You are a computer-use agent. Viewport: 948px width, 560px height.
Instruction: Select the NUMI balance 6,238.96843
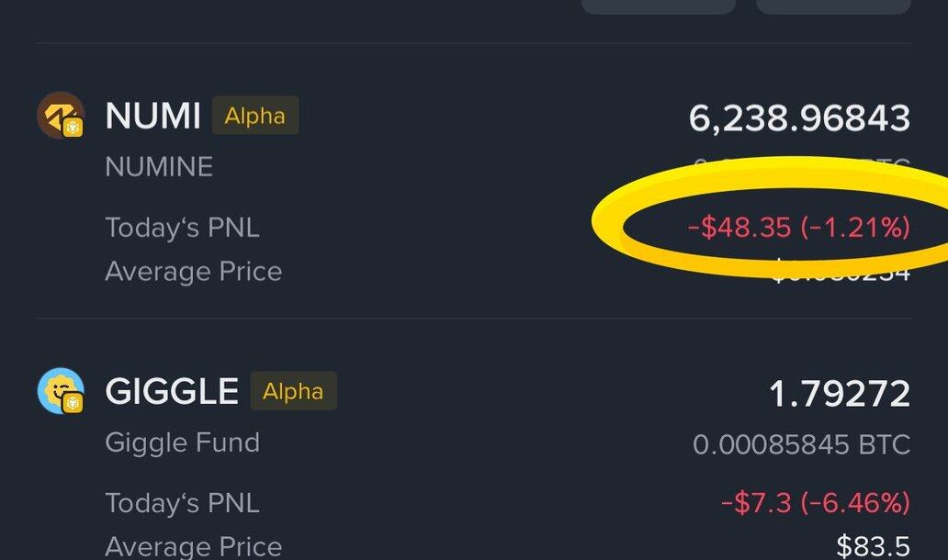pyautogui.click(x=799, y=118)
